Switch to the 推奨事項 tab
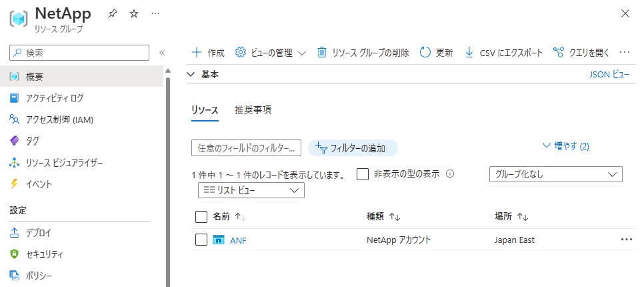Image resolution: width=644 pixels, height=287 pixels. click(253, 109)
